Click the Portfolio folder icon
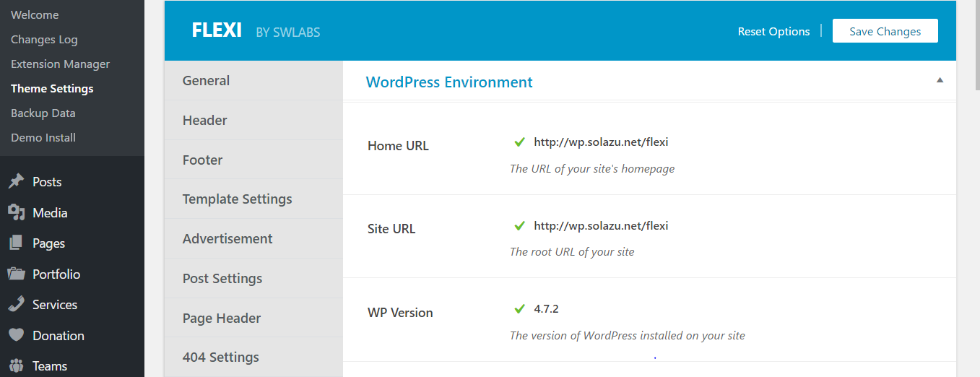980x377 pixels. point(16,274)
